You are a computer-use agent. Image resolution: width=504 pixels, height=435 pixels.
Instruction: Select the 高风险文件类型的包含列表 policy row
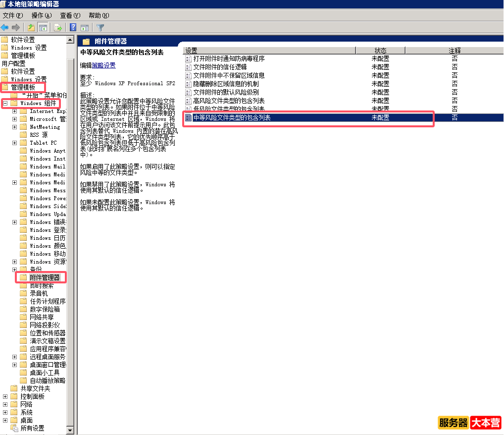(343, 101)
